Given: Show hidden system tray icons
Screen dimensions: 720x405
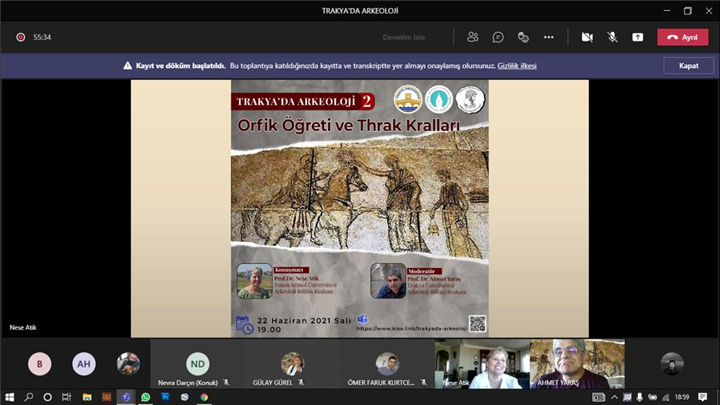Looking at the screenshot, I should coord(614,397).
